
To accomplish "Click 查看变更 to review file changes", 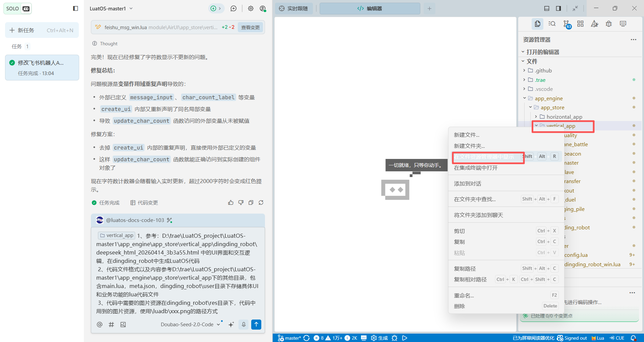I will coord(250,27).
